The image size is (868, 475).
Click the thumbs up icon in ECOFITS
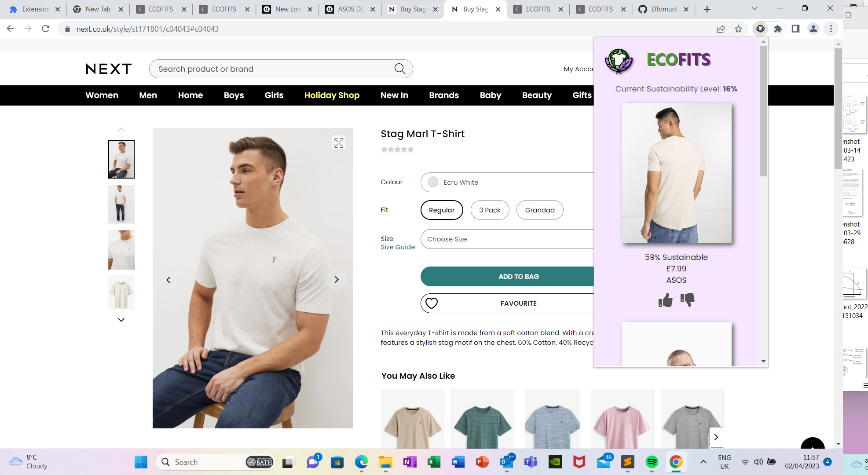665,300
